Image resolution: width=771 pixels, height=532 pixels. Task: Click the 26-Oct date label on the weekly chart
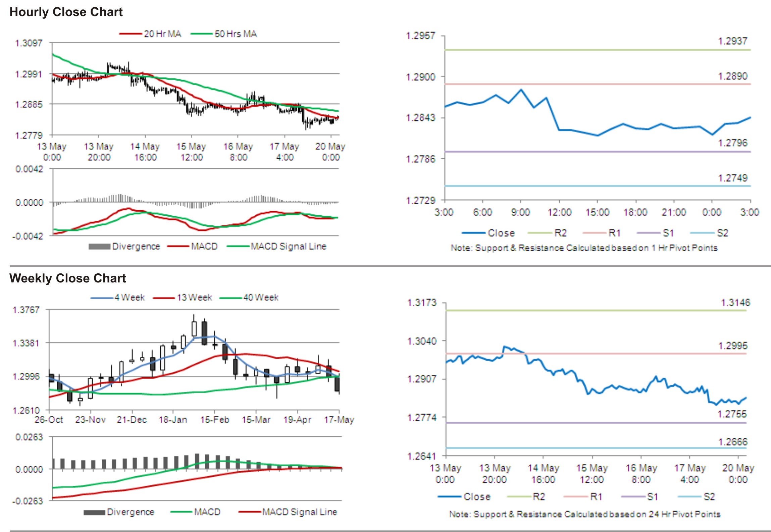[x=49, y=420]
